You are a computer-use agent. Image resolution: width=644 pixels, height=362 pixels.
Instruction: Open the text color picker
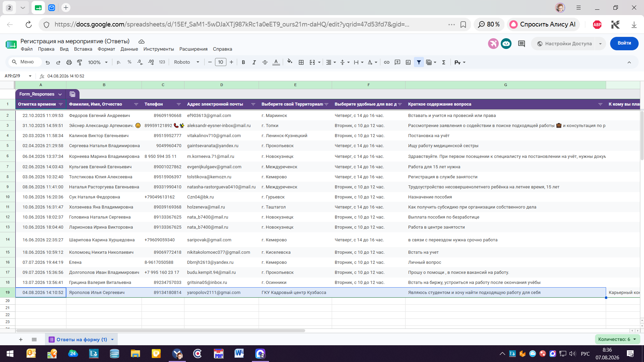276,62
